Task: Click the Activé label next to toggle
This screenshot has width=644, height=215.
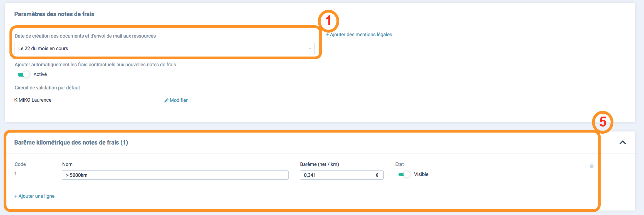Action: [x=40, y=74]
